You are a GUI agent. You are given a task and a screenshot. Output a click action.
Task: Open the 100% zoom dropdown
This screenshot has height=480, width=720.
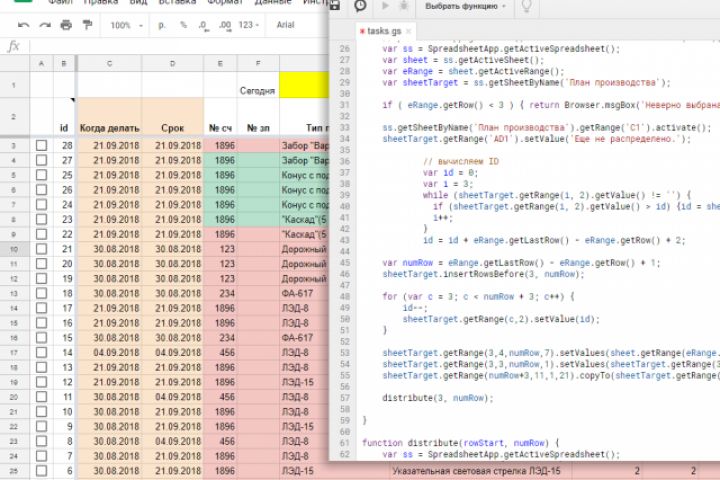coord(126,25)
